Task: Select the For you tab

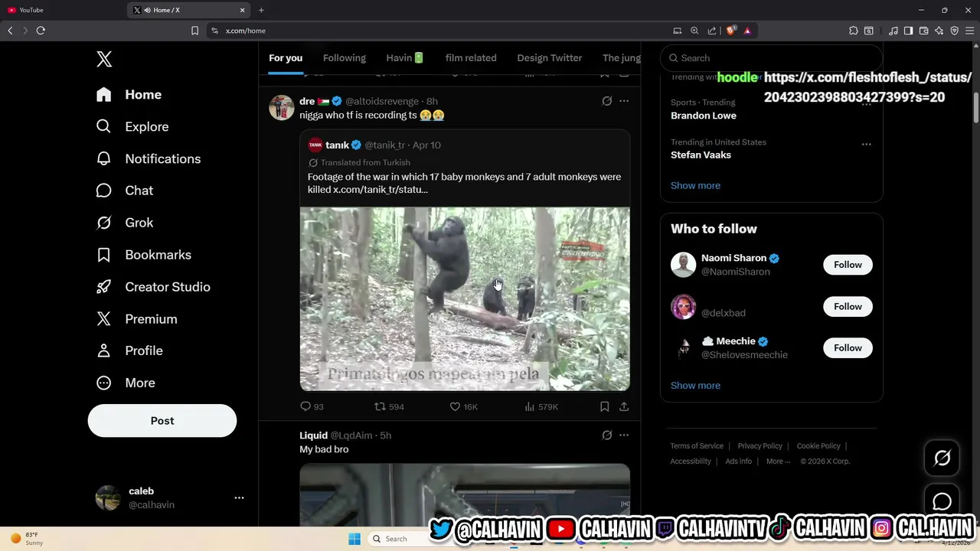Action: click(x=286, y=58)
